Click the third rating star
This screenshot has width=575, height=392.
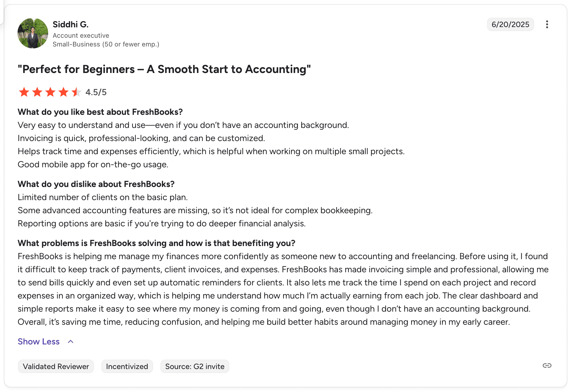(x=50, y=92)
